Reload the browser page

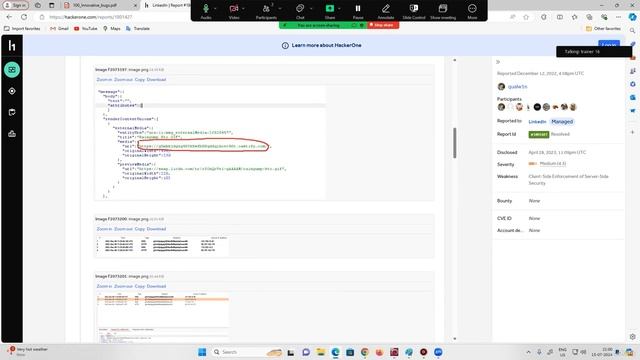24,17
